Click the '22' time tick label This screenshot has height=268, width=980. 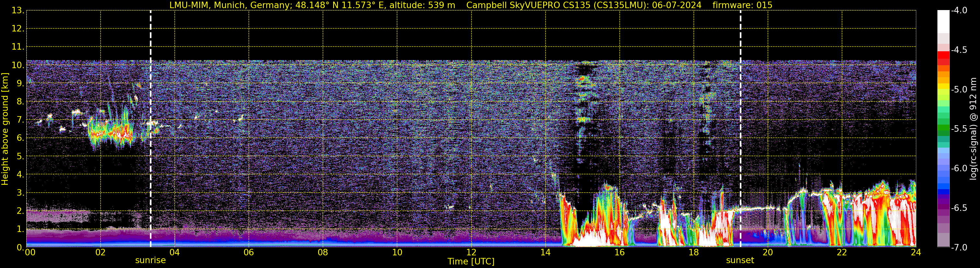pos(842,252)
